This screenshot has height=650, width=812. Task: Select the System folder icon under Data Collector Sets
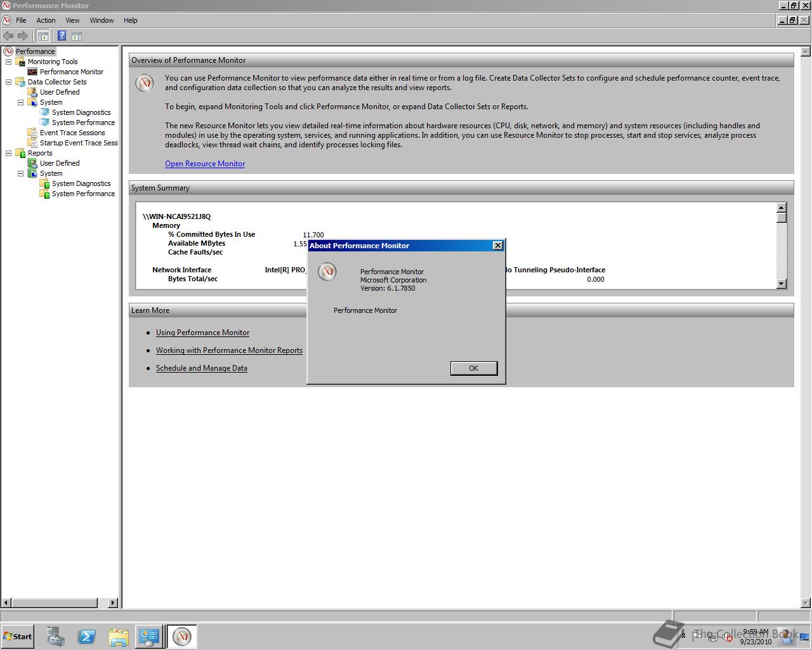[32, 102]
